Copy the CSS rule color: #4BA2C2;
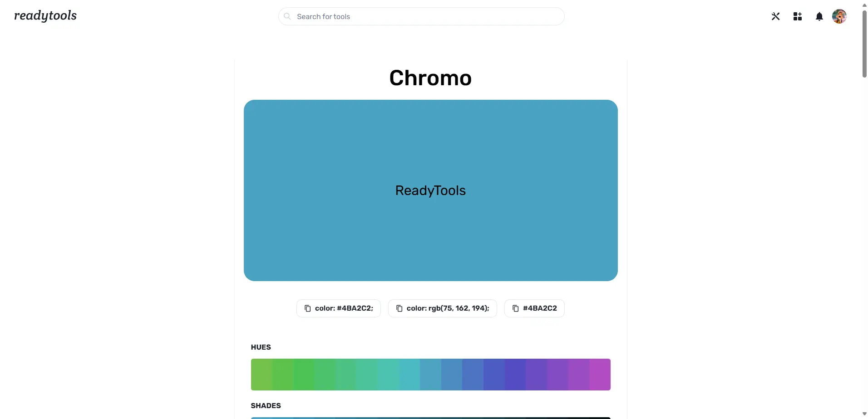The image size is (868, 419). pyautogui.click(x=338, y=308)
